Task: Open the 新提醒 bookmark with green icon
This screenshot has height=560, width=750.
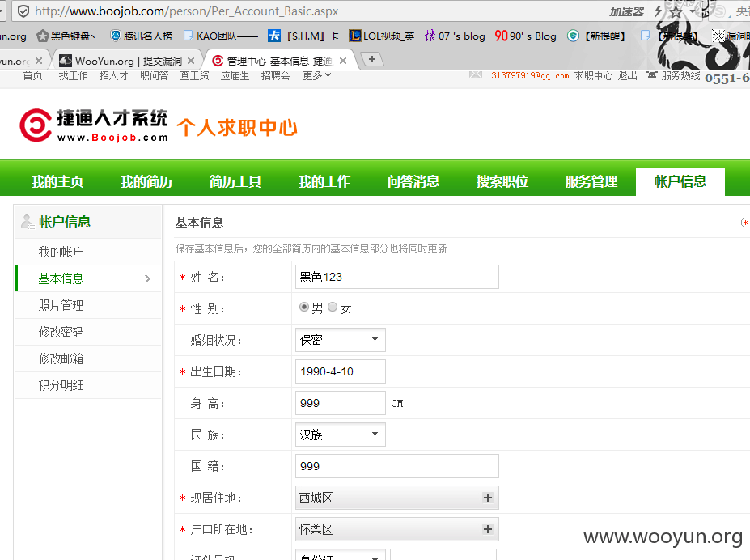Action: click(596, 36)
